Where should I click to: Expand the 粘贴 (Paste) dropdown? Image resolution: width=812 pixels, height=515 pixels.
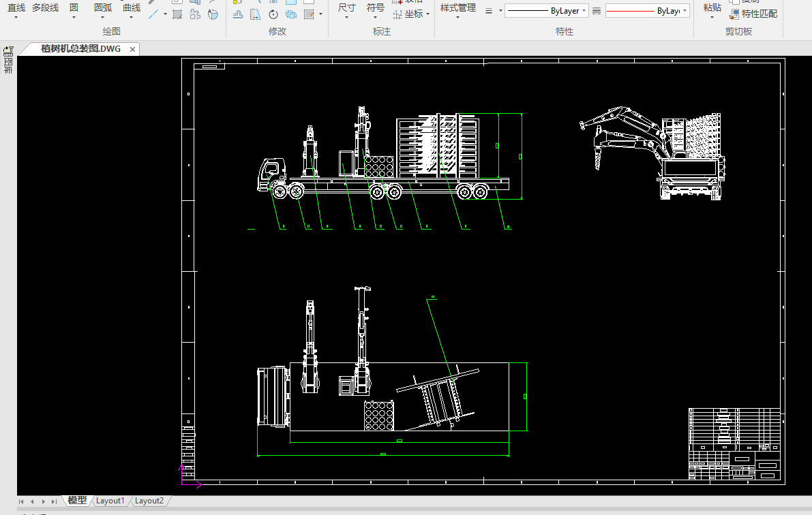[x=712, y=16]
